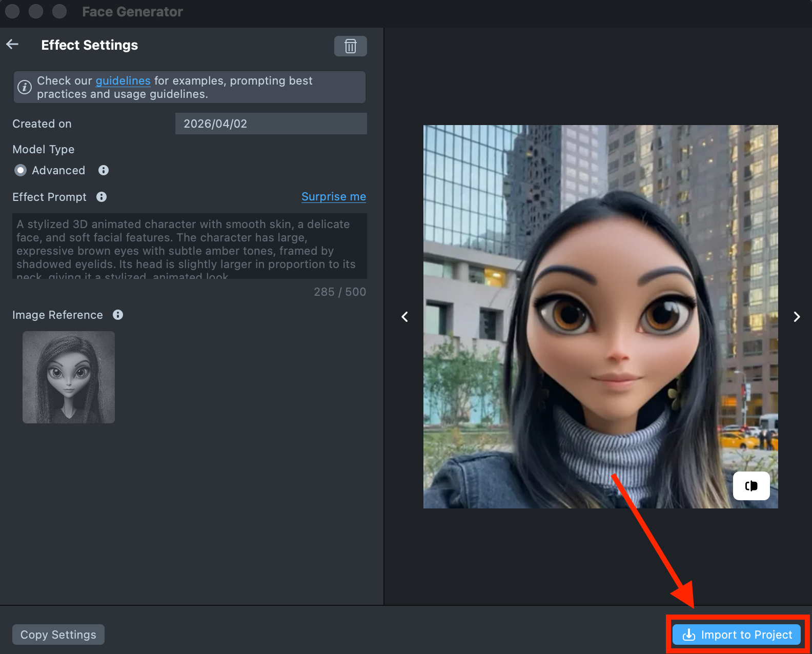This screenshot has width=812, height=654.
Task: Open the grayscale image reference thumbnail
Action: click(69, 377)
